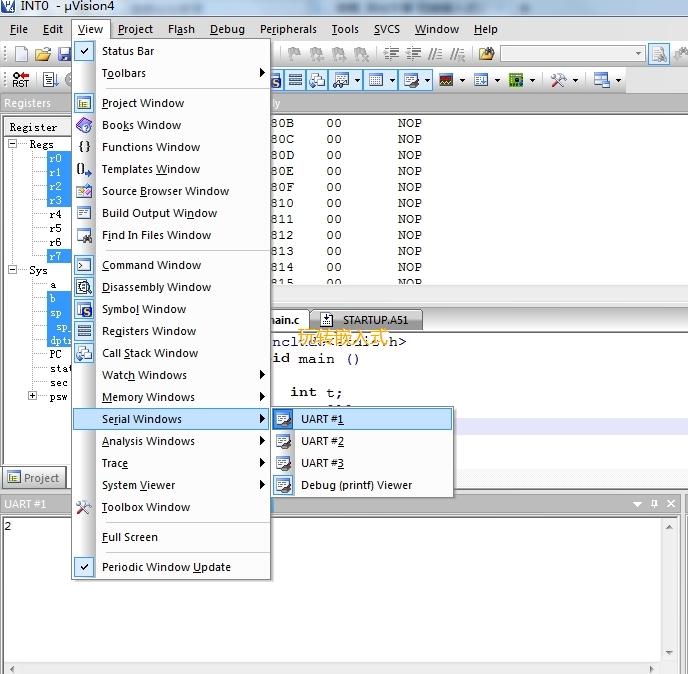Click the Toolbox Window hammer icon
Image resolution: width=688 pixels, height=674 pixels.
(x=84, y=507)
